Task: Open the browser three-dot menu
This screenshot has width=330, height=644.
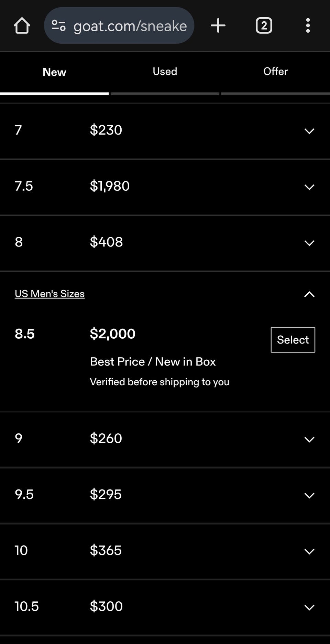Action: 308,25
